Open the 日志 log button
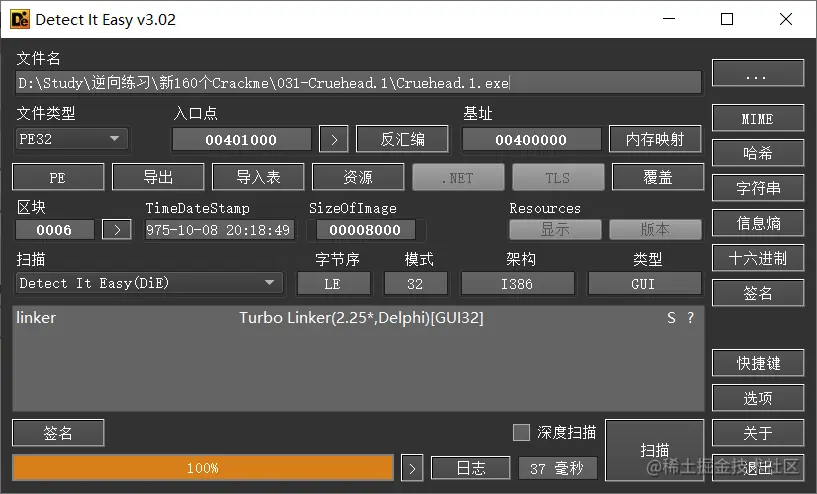The width and height of the screenshot is (817, 494). point(471,468)
